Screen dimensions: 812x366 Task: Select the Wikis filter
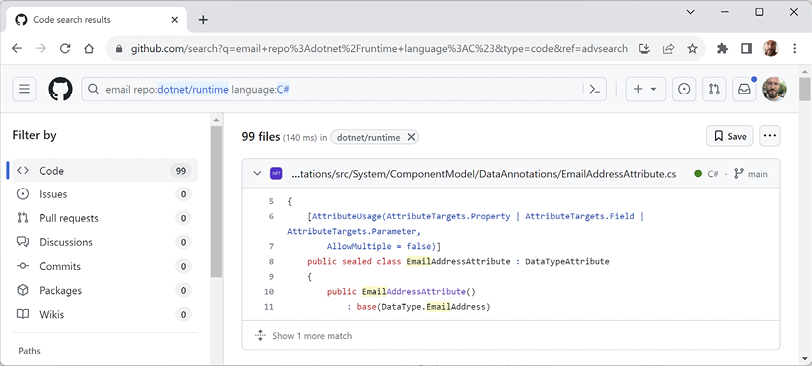click(105, 314)
